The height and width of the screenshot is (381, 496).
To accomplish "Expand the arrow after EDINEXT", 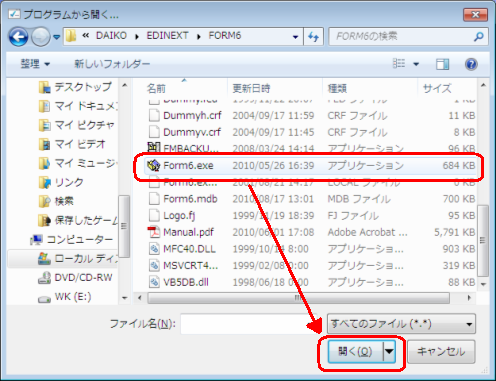I will pos(199,37).
